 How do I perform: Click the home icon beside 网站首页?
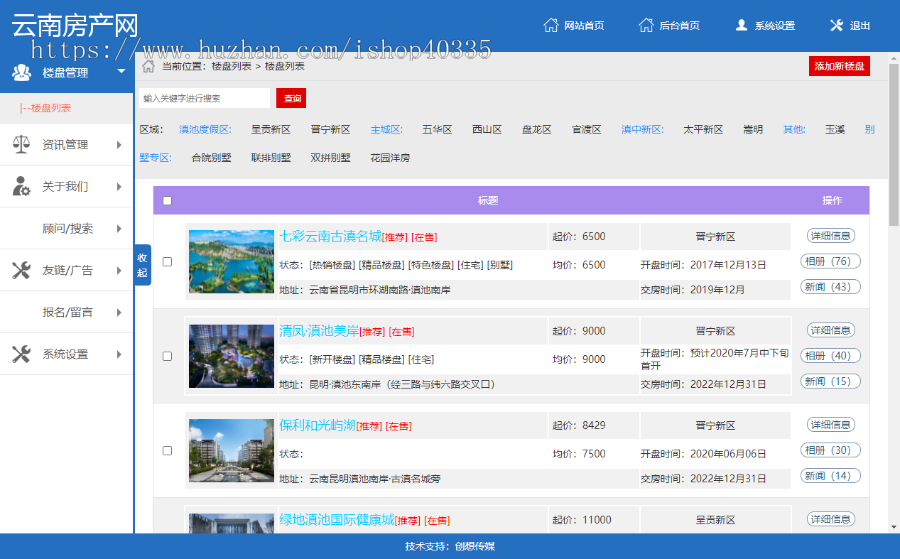[x=551, y=25]
